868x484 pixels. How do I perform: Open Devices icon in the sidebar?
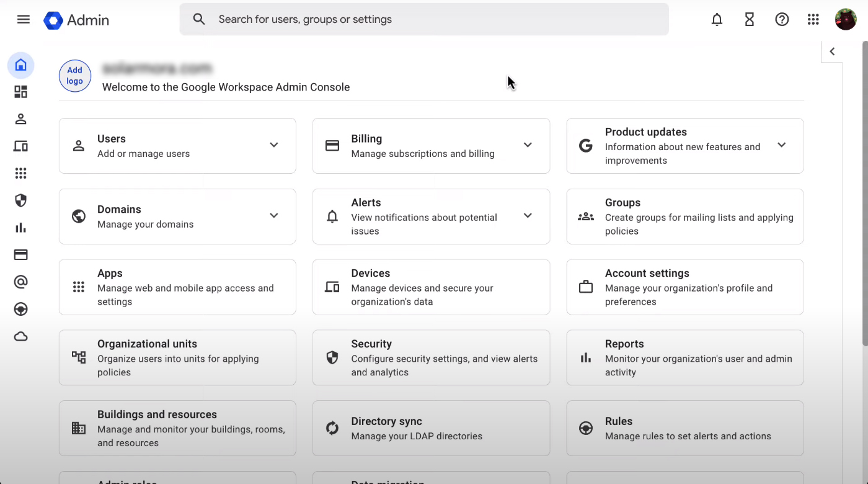point(21,146)
